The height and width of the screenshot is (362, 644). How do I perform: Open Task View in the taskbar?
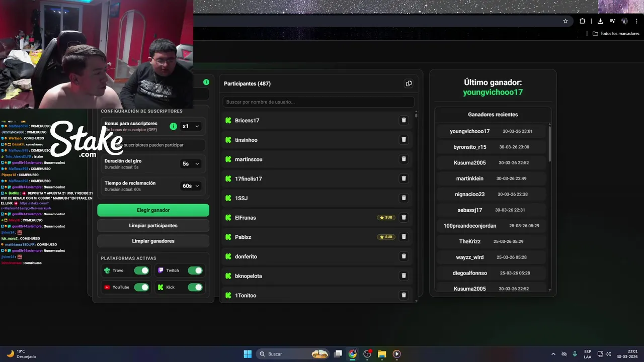[x=338, y=354]
